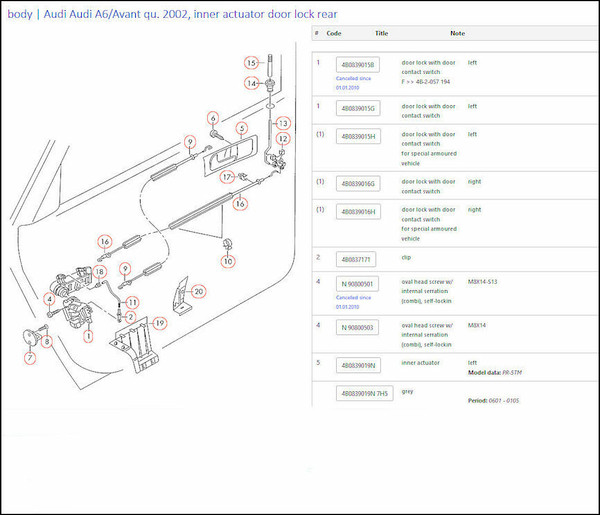Image resolution: width=600 pixels, height=515 pixels.
Task: Select callout 19 in the diagram
Action: point(159,323)
